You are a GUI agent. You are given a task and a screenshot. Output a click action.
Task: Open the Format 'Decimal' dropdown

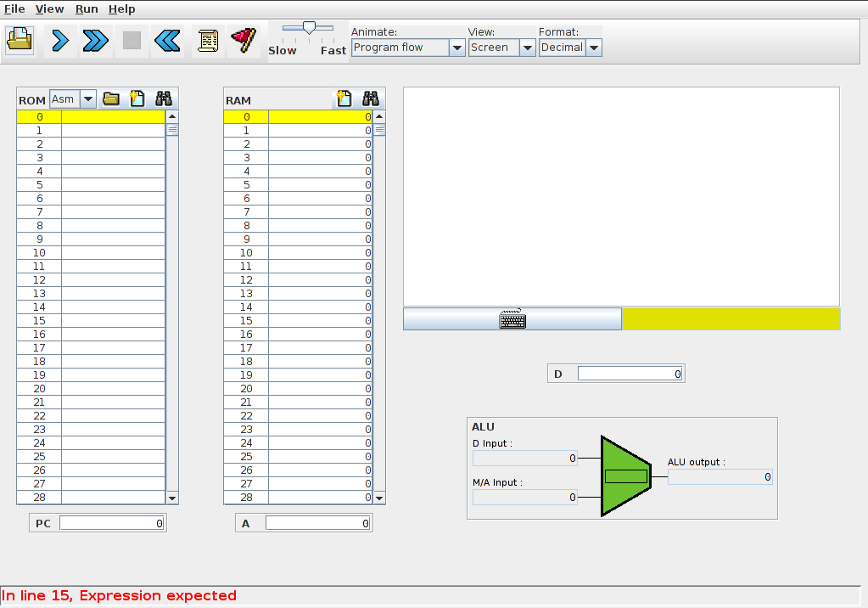(x=594, y=48)
